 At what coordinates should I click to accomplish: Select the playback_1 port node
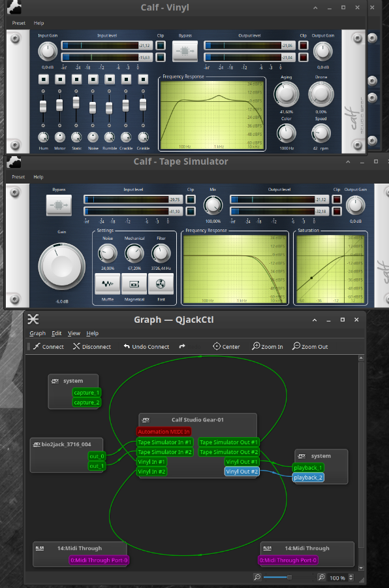point(307,468)
